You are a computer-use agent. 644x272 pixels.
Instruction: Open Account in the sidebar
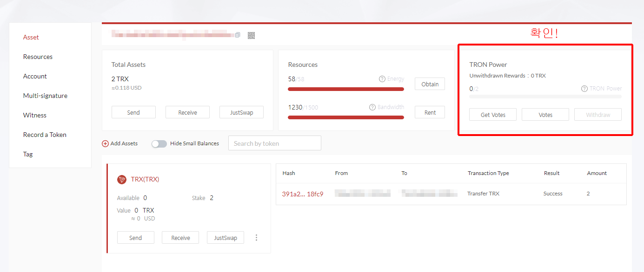(x=35, y=76)
